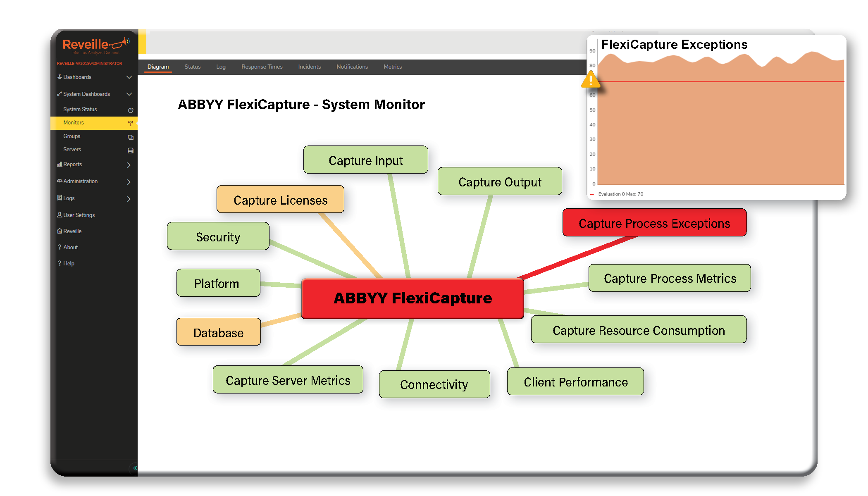Screen dimensions: 868x496
Task: Switch to the Diagram tab
Action: 158,67
